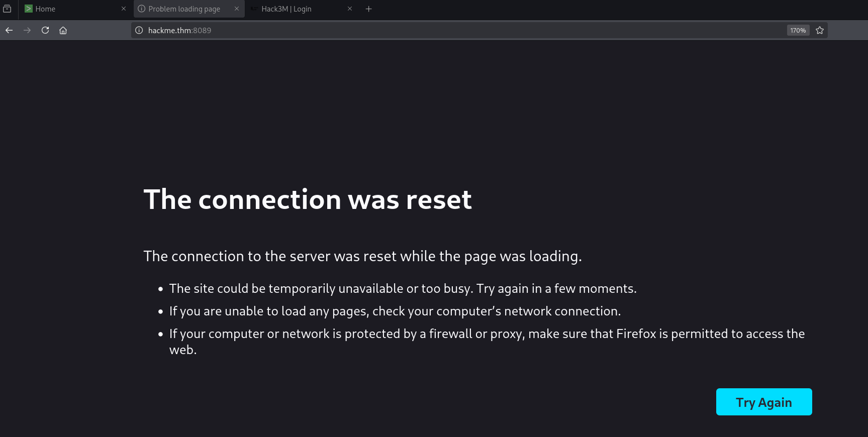The width and height of the screenshot is (868, 437).
Task: Select the Problem loading page tab
Action: 184,9
